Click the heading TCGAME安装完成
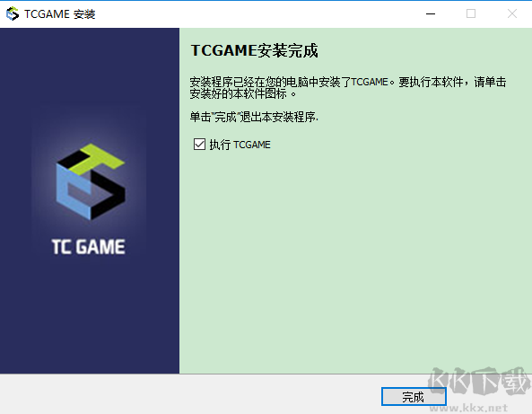This screenshot has width=532, height=414. coord(255,50)
